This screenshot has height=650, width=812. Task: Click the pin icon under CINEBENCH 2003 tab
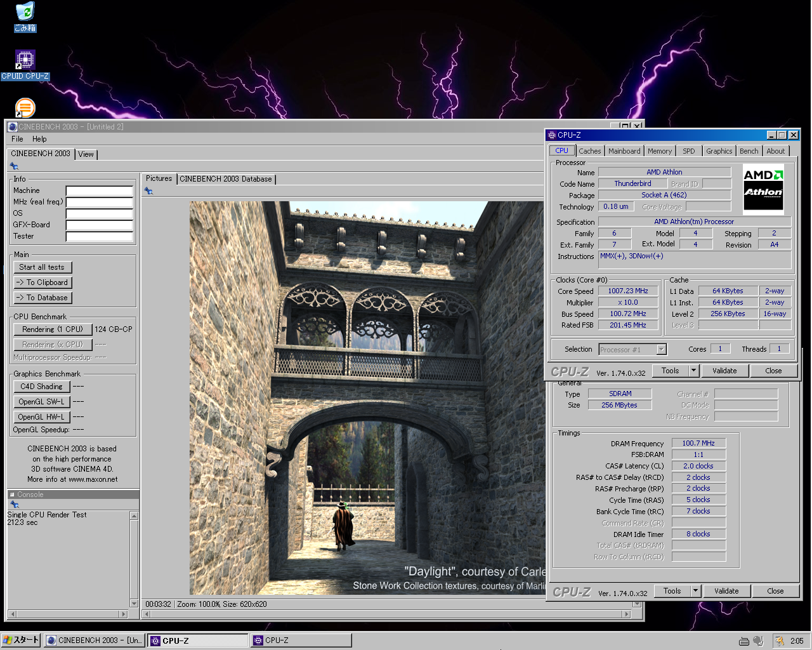coord(14,166)
